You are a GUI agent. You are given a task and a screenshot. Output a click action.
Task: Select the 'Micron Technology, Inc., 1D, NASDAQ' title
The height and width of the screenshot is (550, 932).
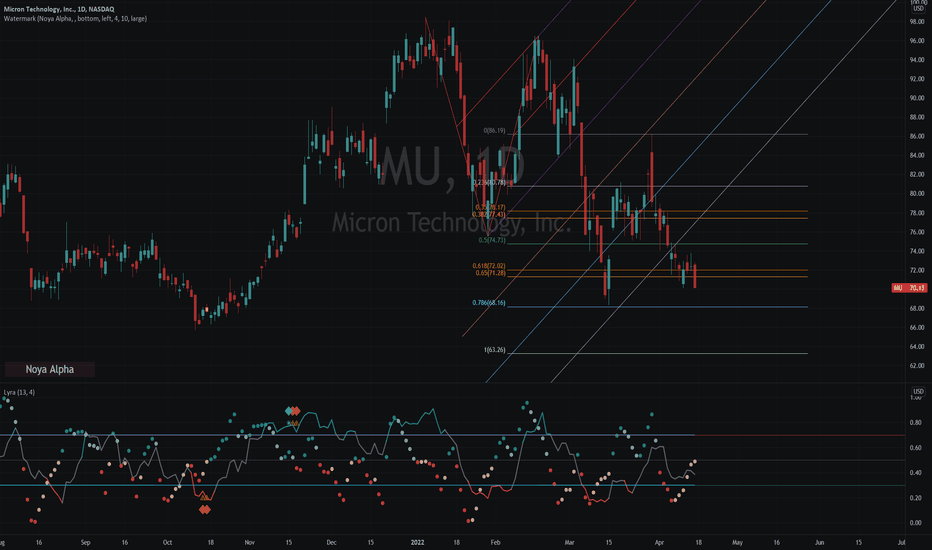click(59, 9)
